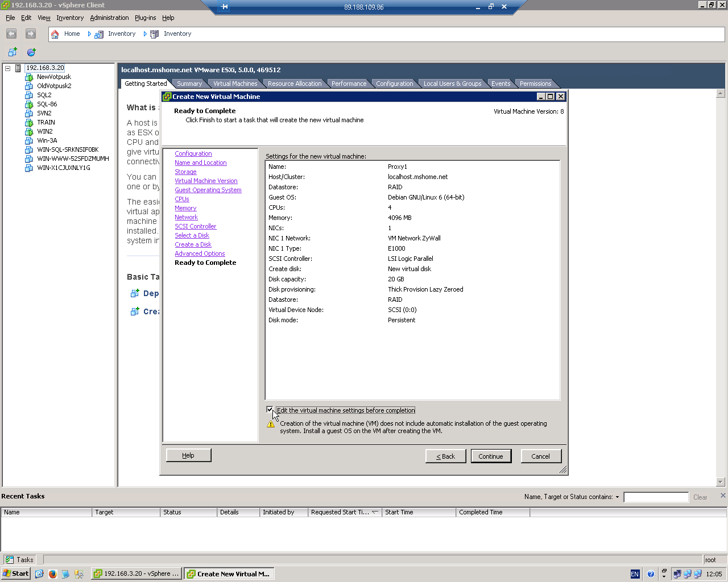
Task: Click the VM icon next to WIN-X1CJUXNLY1G
Action: [29, 168]
